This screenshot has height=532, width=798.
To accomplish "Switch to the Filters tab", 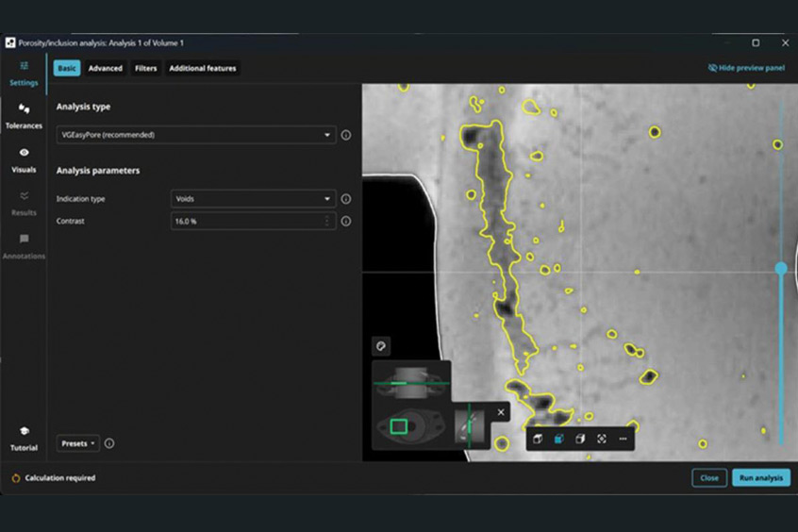I will coord(145,68).
